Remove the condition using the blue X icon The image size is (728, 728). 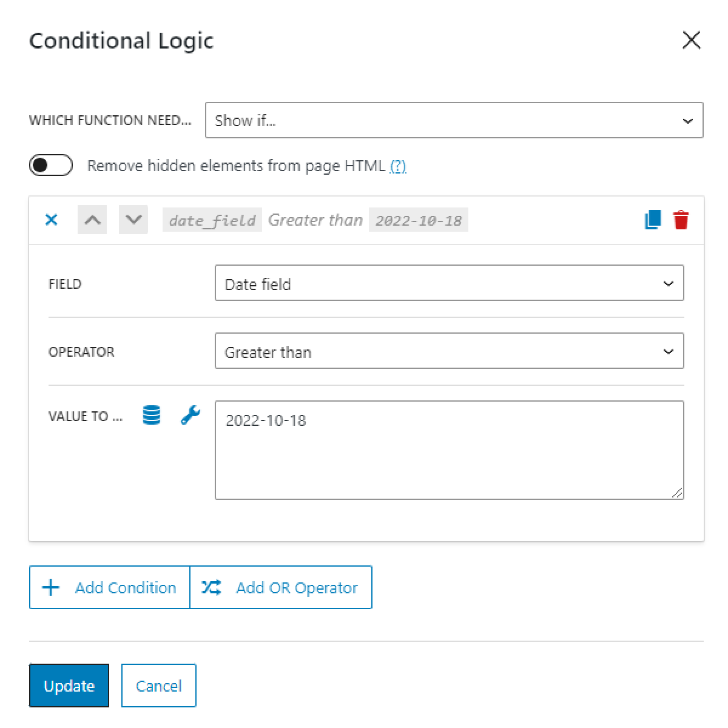51,220
